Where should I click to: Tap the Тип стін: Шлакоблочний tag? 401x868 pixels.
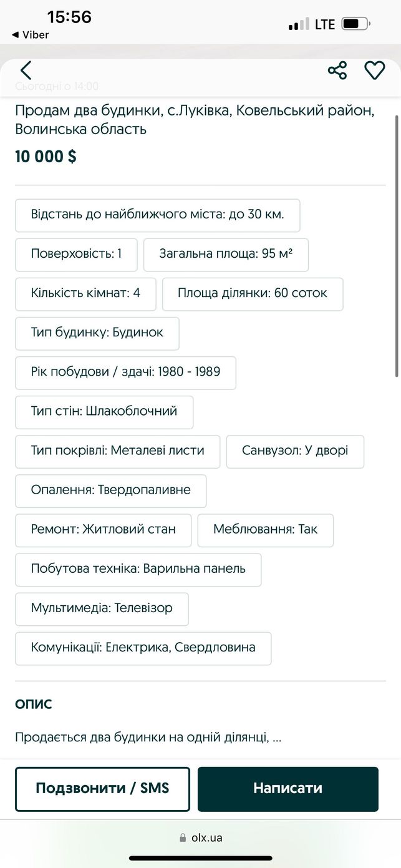[x=104, y=412]
